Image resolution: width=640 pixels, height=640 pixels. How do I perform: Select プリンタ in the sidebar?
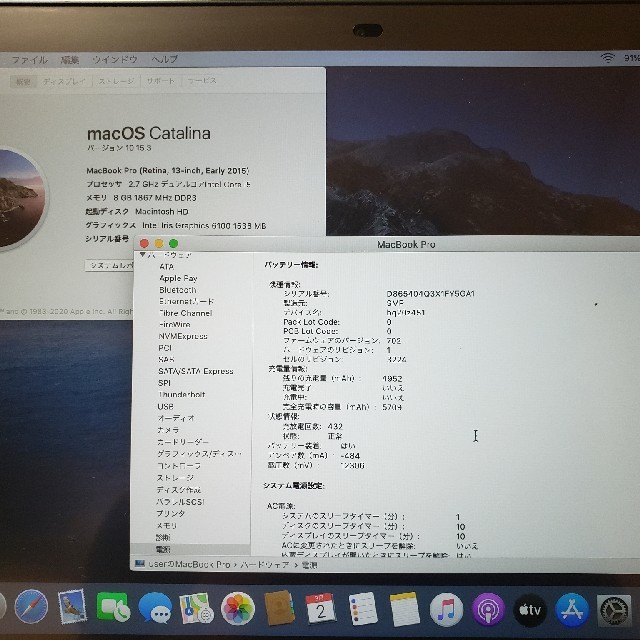[x=171, y=513]
